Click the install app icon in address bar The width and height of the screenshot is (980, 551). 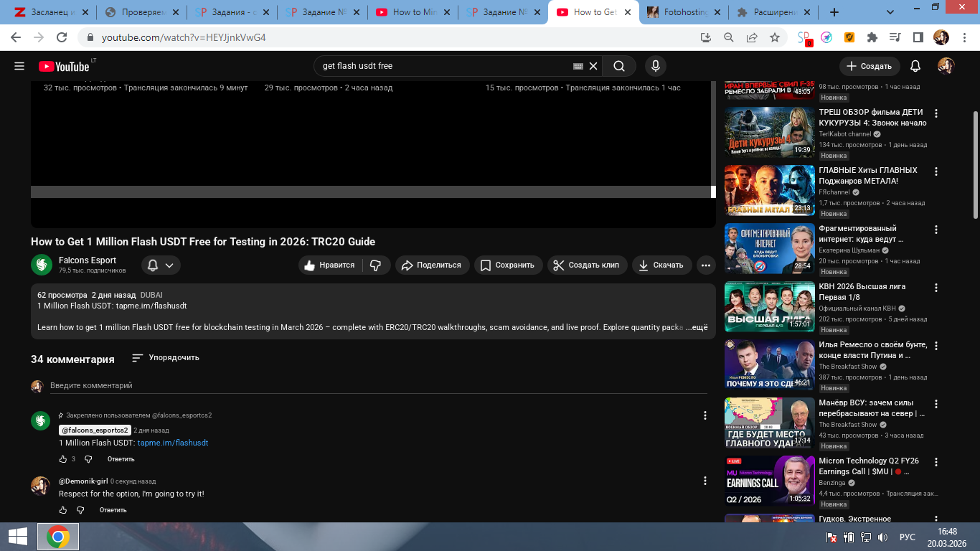[x=706, y=37]
